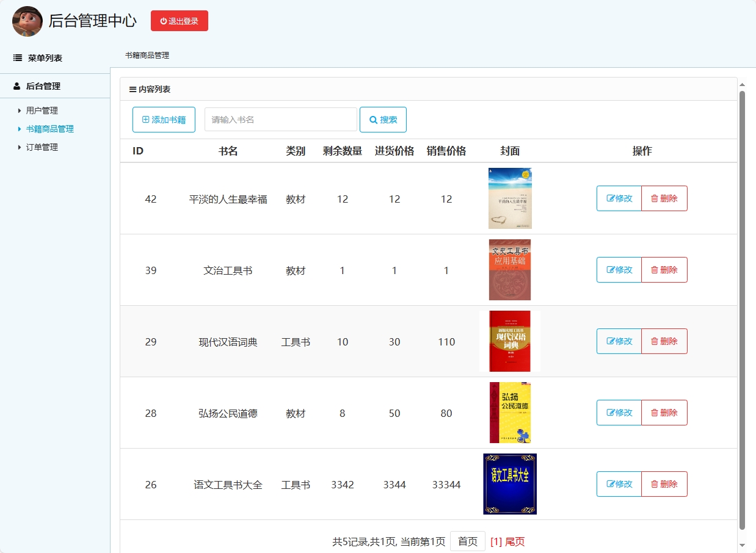
Task: Click 修改 for 弘扬公民道德
Action: tap(619, 413)
